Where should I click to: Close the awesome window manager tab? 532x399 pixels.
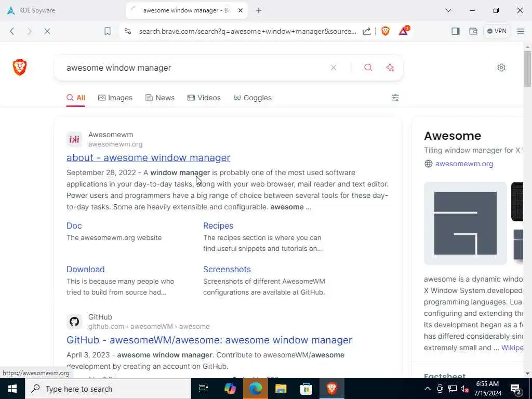[240, 10]
